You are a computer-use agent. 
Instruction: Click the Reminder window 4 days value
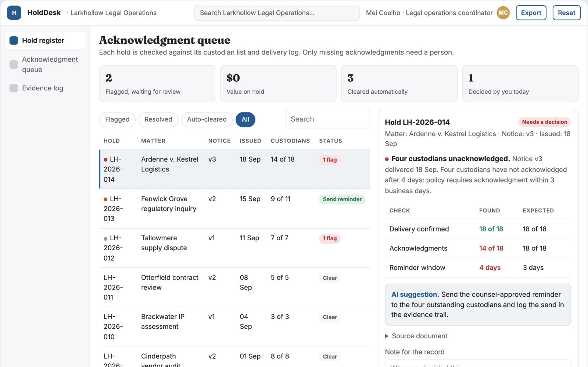point(490,268)
